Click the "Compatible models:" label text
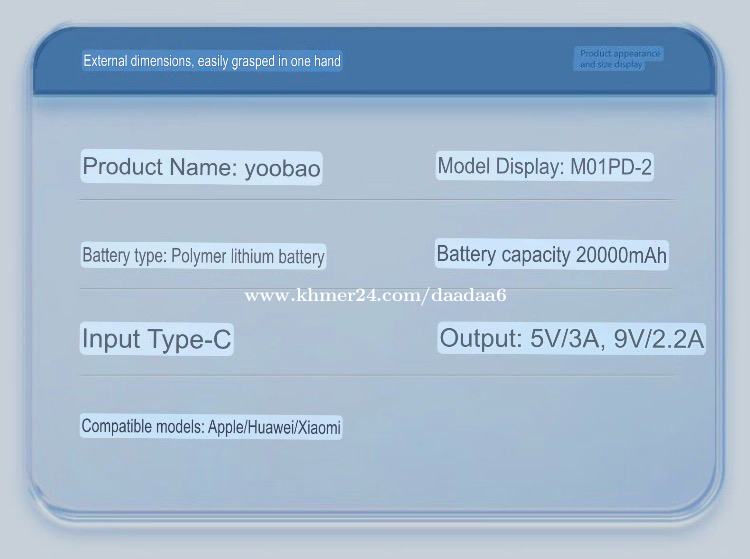Image resolution: width=750 pixels, height=559 pixels. [x=143, y=427]
